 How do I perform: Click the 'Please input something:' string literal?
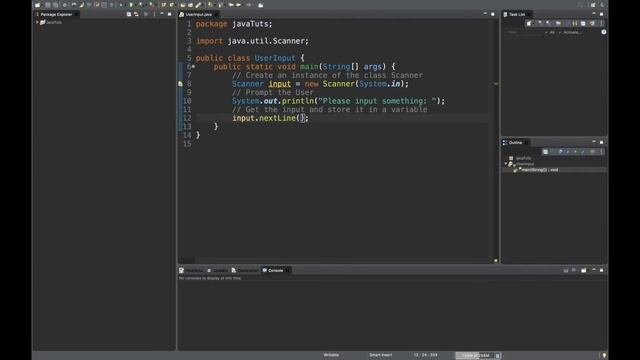pyautogui.click(x=377, y=101)
